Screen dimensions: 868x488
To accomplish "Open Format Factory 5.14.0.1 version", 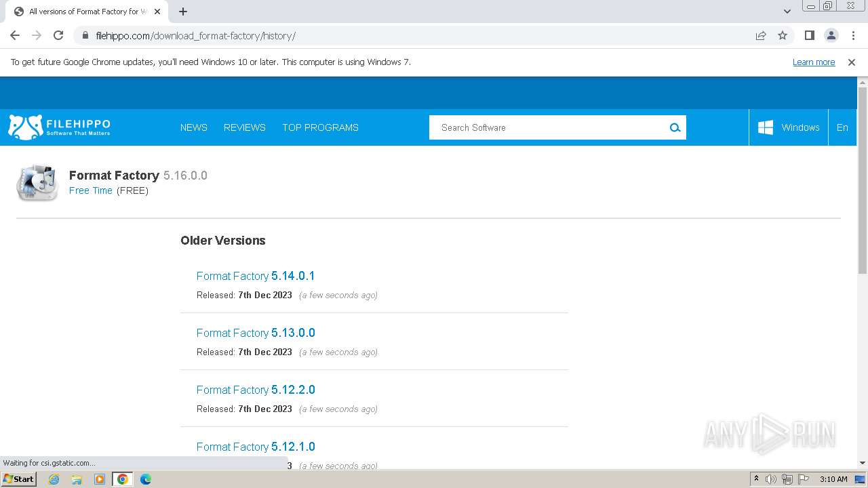I will pyautogui.click(x=256, y=276).
